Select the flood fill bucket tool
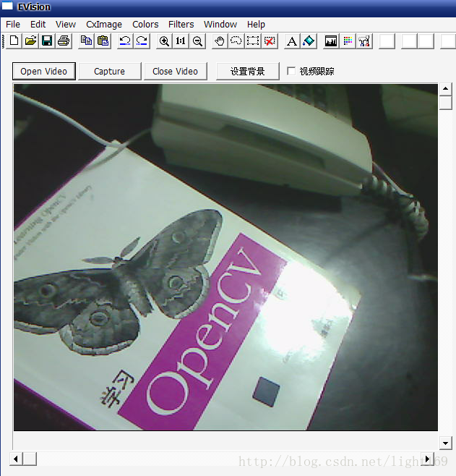456x476 pixels. 309,41
